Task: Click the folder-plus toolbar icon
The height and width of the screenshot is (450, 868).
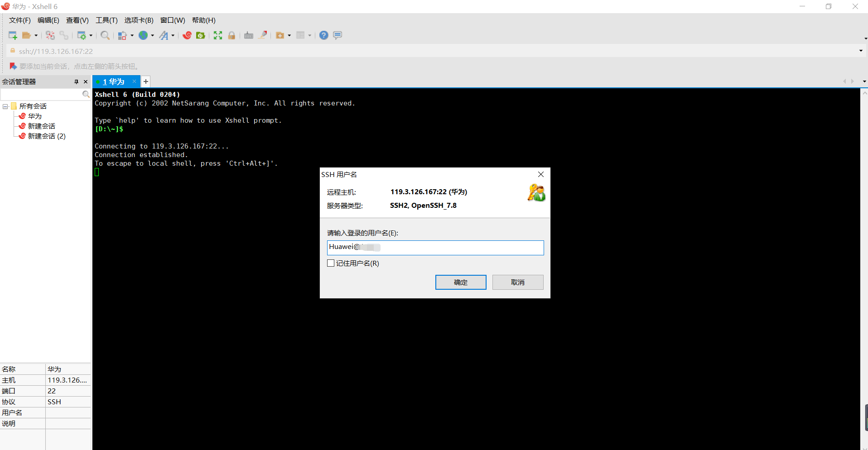Action: (280, 35)
